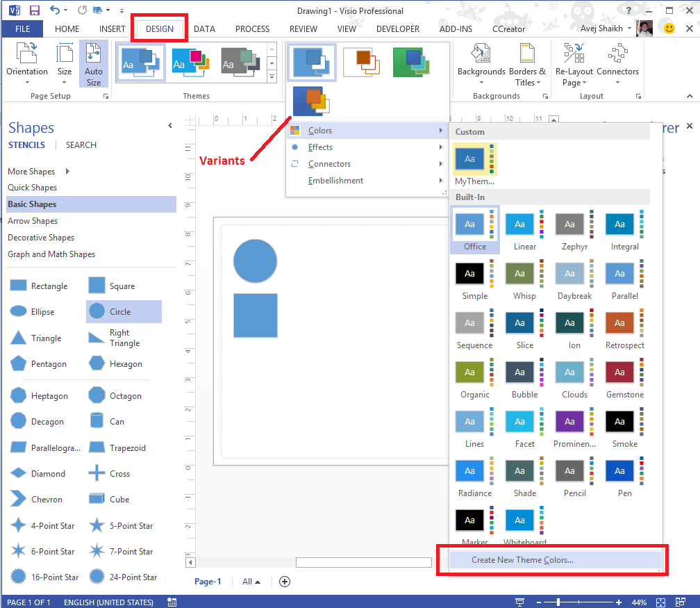Image resolution: width=700 pixels, height=608 pixels.
Task: Click the Save icon in quick access toolbar
Action: 35,10
